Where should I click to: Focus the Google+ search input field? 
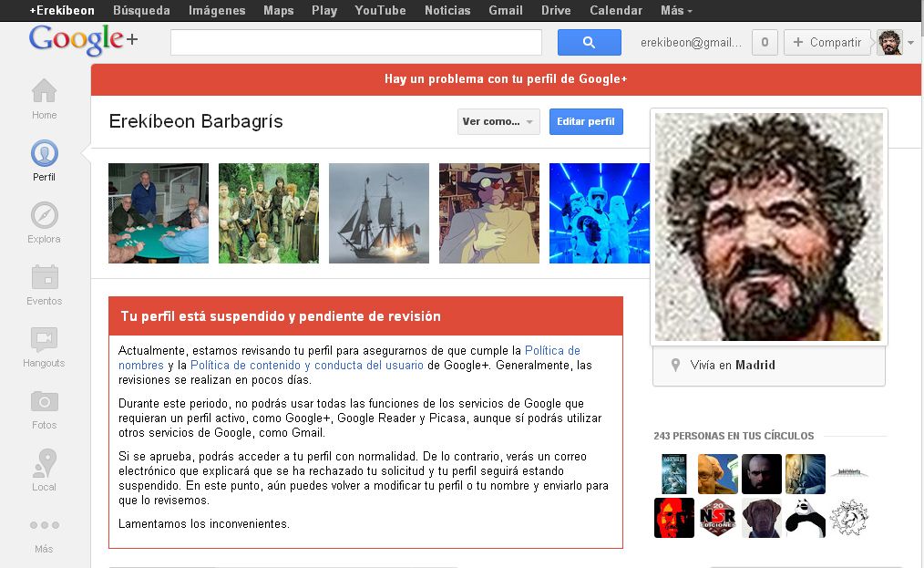pos(355,43)
